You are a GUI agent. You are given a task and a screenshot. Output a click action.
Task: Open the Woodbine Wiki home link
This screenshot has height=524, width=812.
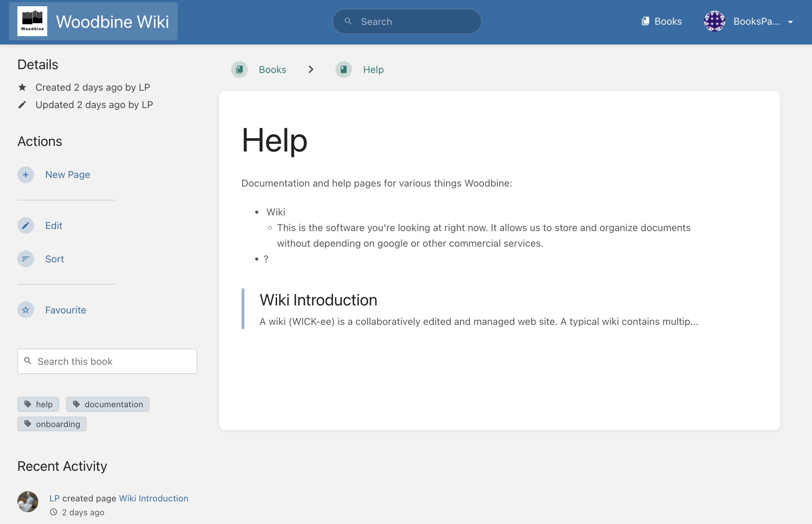(93, 22)
